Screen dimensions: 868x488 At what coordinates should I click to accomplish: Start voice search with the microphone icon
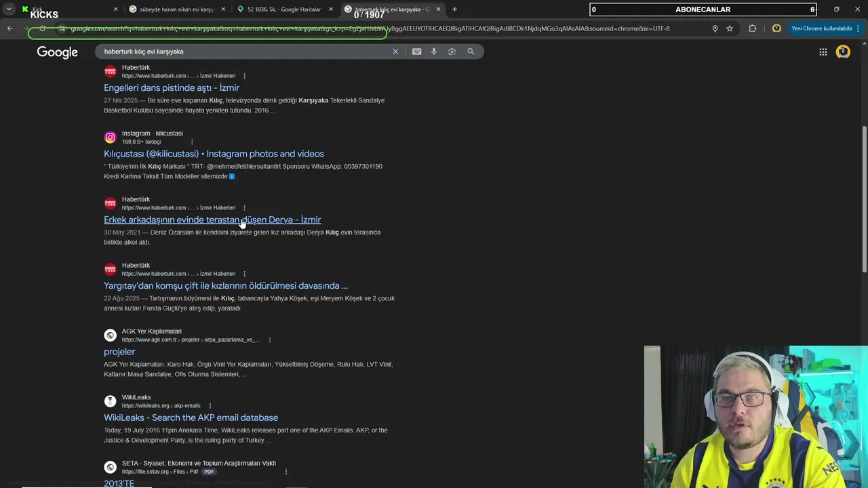tap(434, 52)
